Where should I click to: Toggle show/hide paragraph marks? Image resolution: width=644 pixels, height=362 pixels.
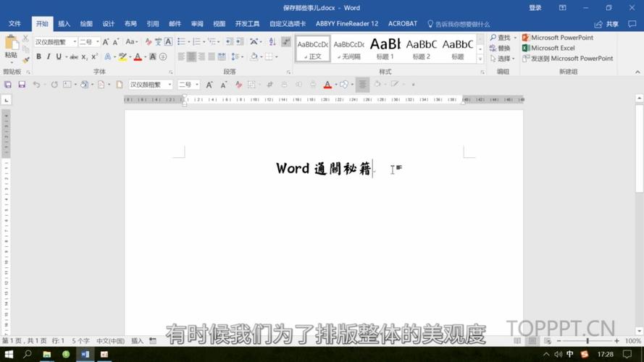(286, 42)
